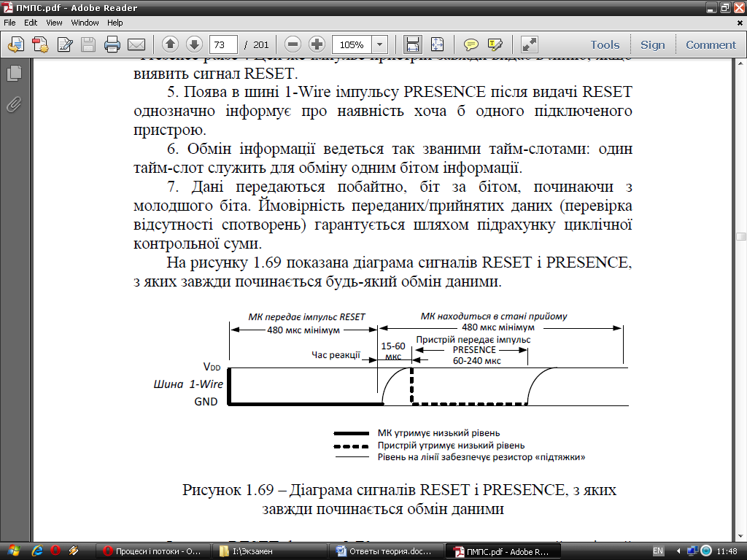747x560 pixels.
Task: Open the Comment pane
Action: [x=711, y=44]
